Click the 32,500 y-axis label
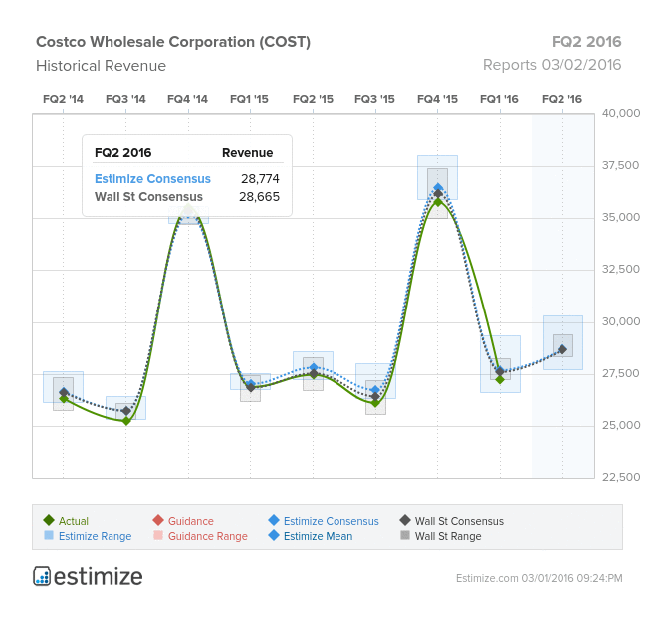The height and width of the screenshot is (617, 672). tap(621, 269)
